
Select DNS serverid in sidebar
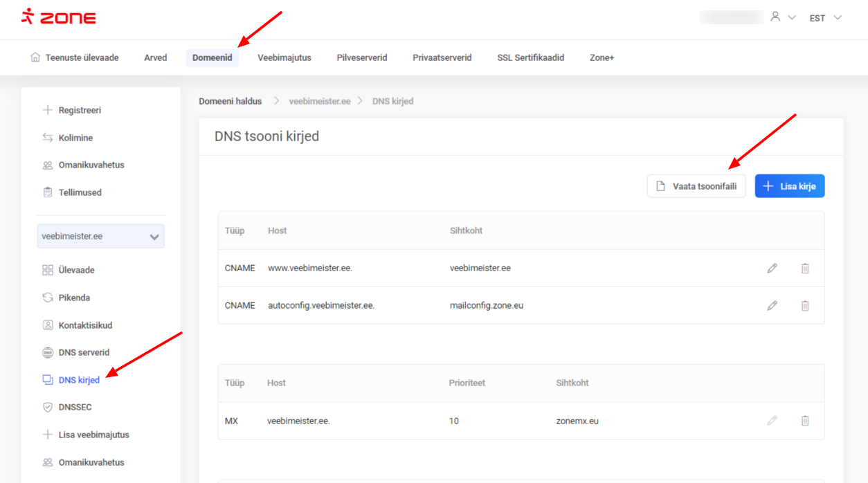84,353
